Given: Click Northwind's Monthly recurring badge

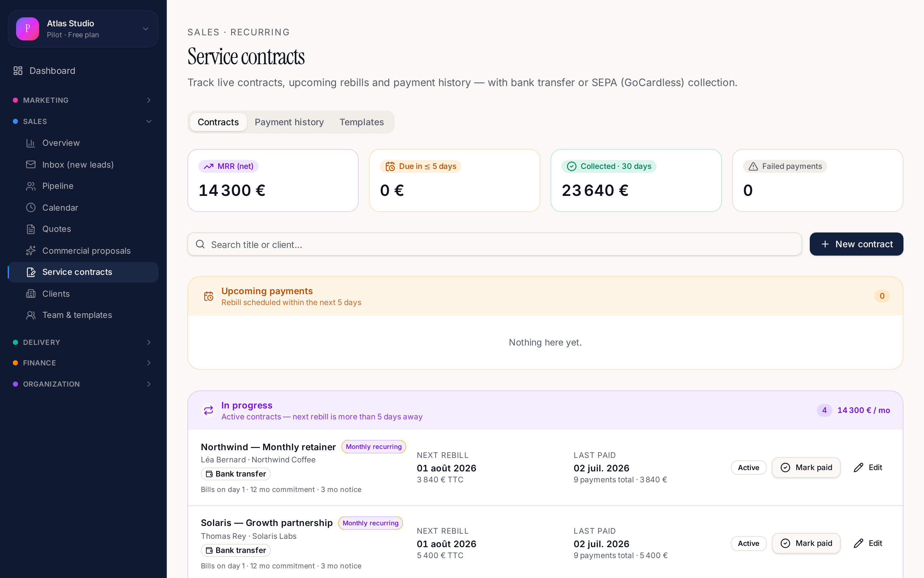Looking at the screenshot, I should pos(373,446).
